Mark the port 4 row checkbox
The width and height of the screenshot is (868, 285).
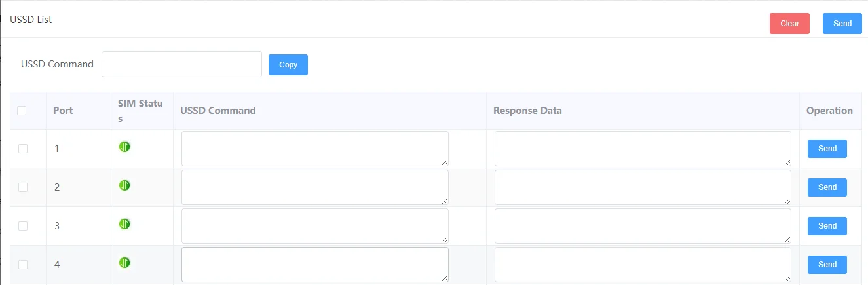(23, 265)
